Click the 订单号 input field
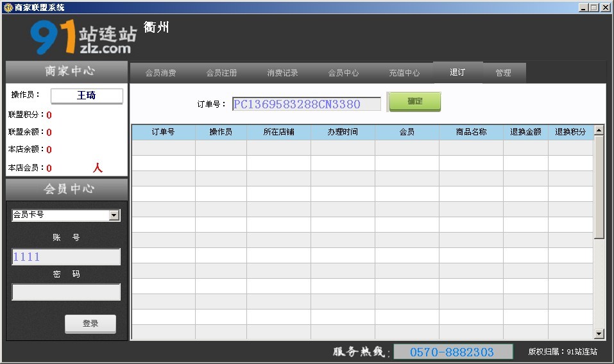Screen dimensions: 614x364 click(306, 104)
